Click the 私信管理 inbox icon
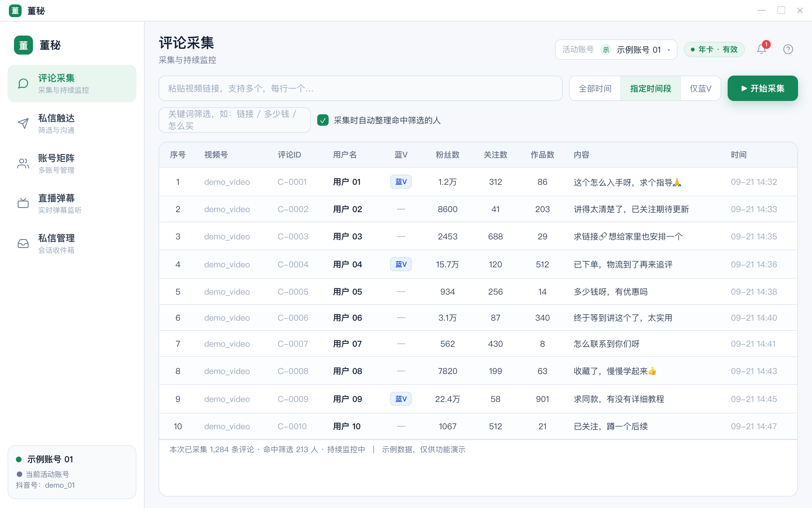Screen dimensions: 812x508 click(x=23, y=243)
